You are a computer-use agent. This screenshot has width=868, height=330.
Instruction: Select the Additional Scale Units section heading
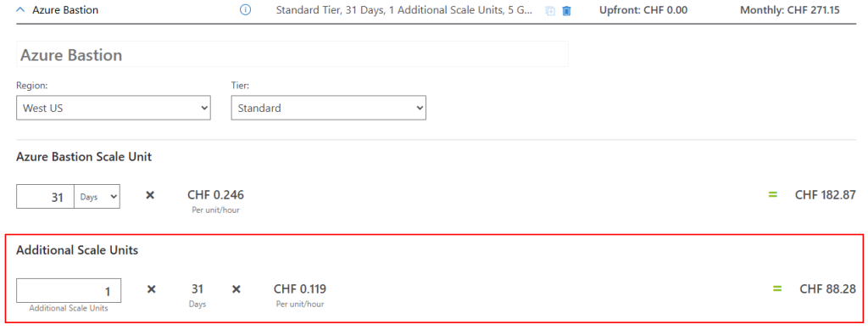coord(77,250)
